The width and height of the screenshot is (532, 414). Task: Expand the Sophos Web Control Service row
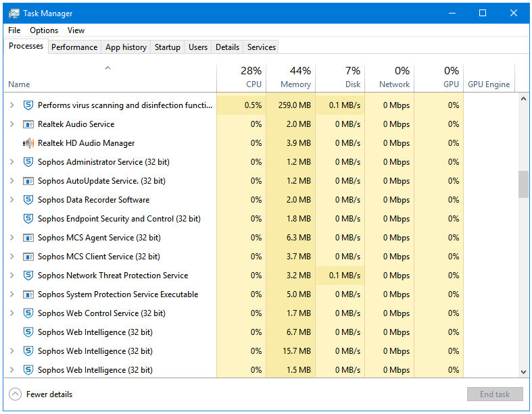[x=12, y=313]
